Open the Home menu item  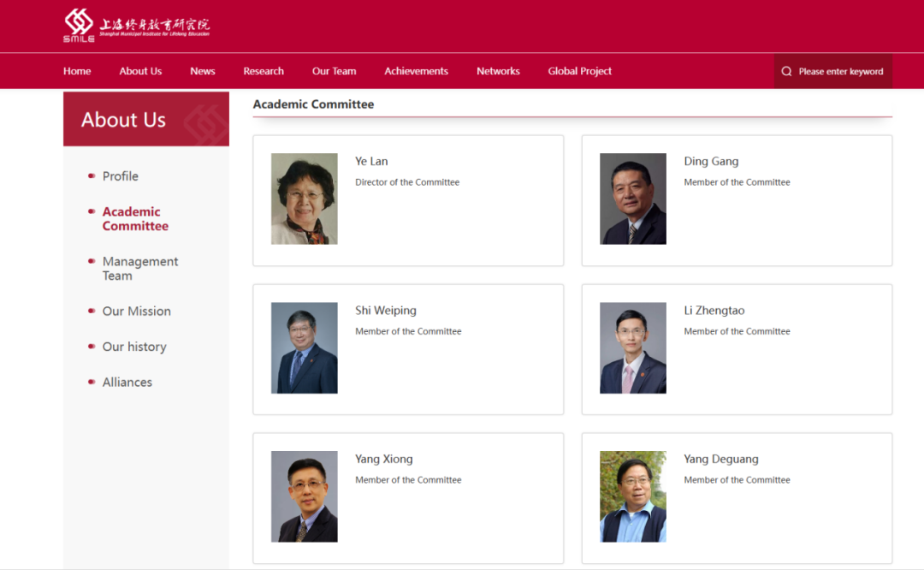pos(77,71)
